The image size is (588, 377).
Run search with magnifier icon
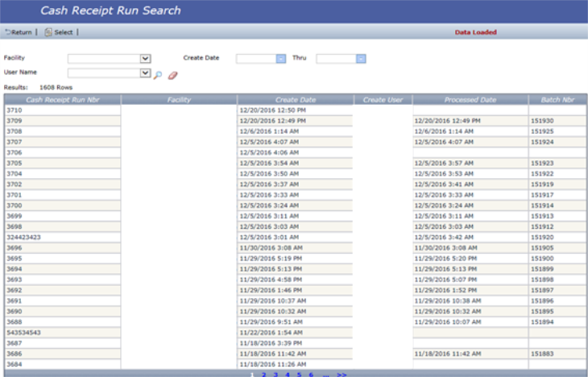pos(158,76)
